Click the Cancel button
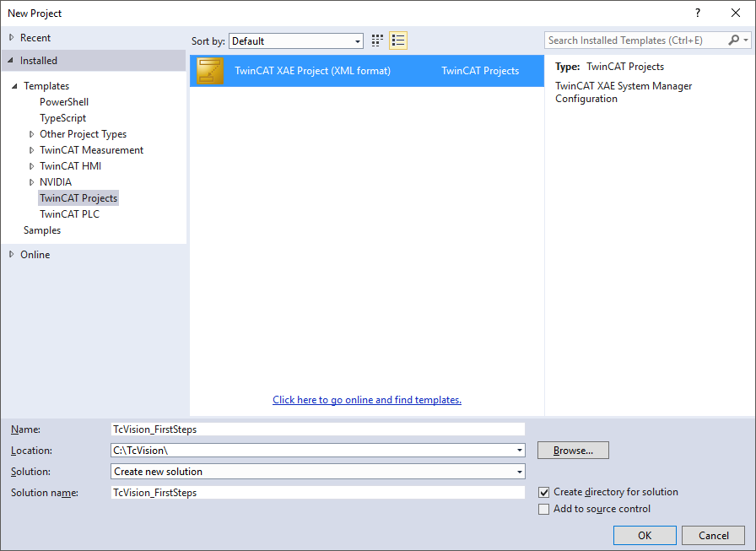 [714, 536]
